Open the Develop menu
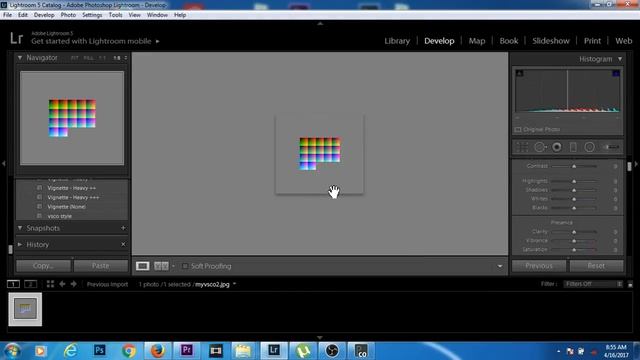 [x=44, y=15]
